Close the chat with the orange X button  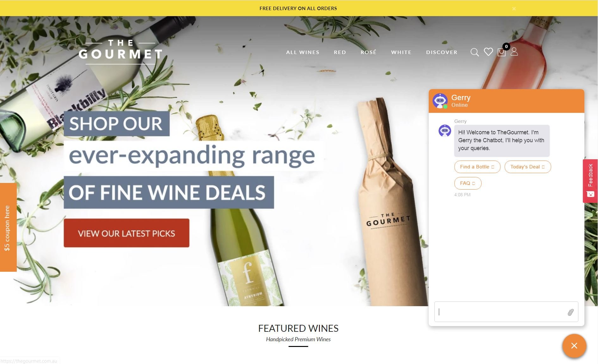[574, 346]
